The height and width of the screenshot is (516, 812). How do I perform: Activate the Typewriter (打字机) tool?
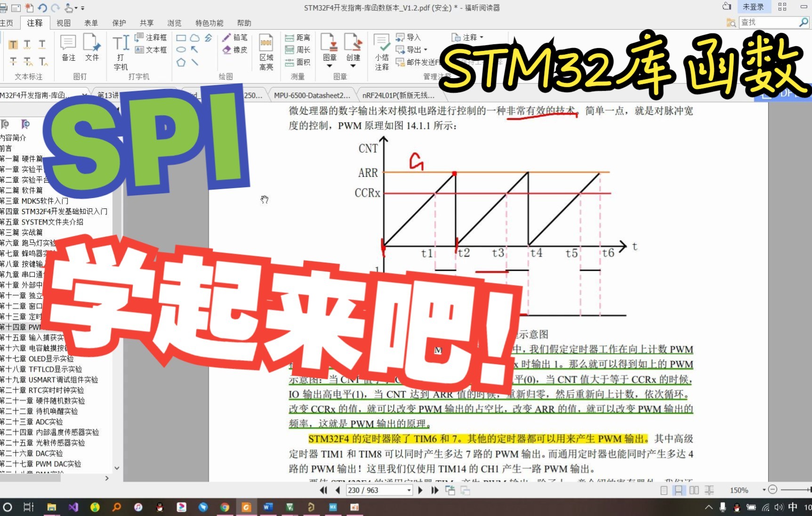tap(121, 52)
